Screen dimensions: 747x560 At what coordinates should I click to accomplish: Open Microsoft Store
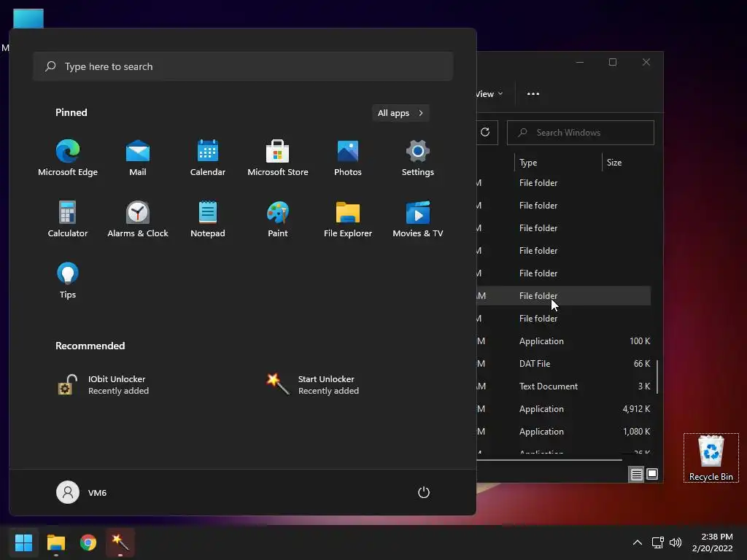278,158
